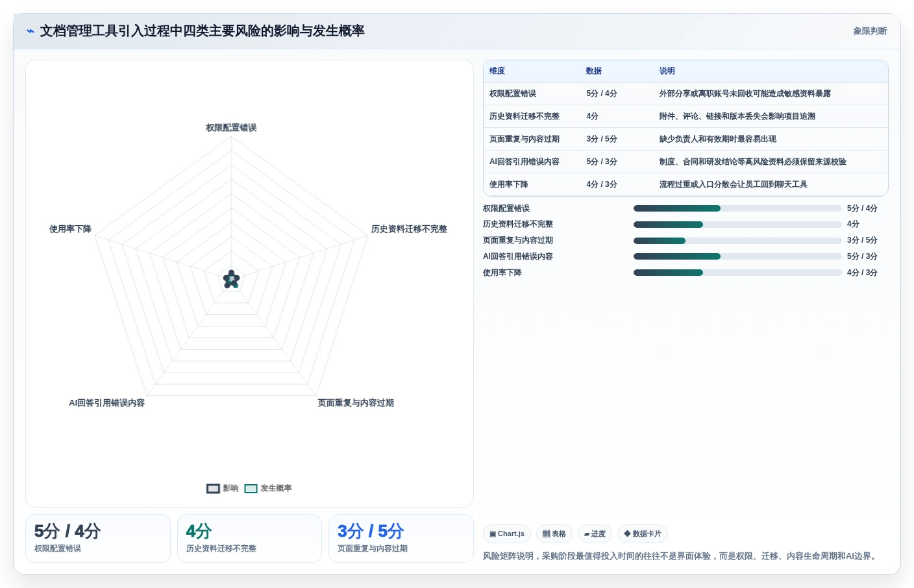Click the 说明 column header
The height and width of the screenshot is (588, 914).
667,71
